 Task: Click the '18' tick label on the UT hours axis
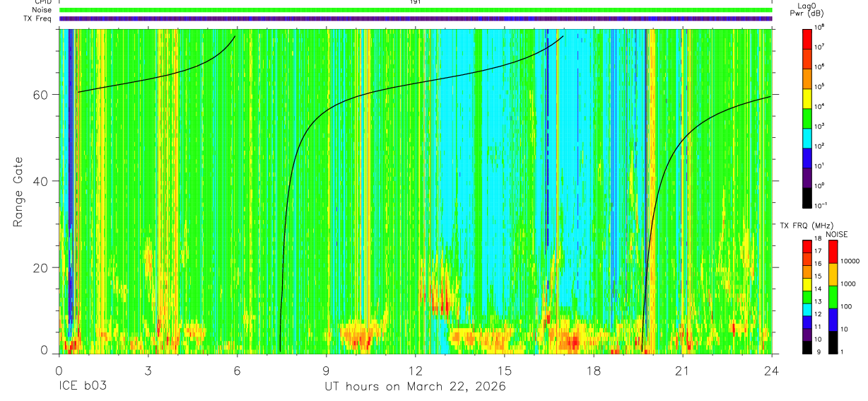594,370
